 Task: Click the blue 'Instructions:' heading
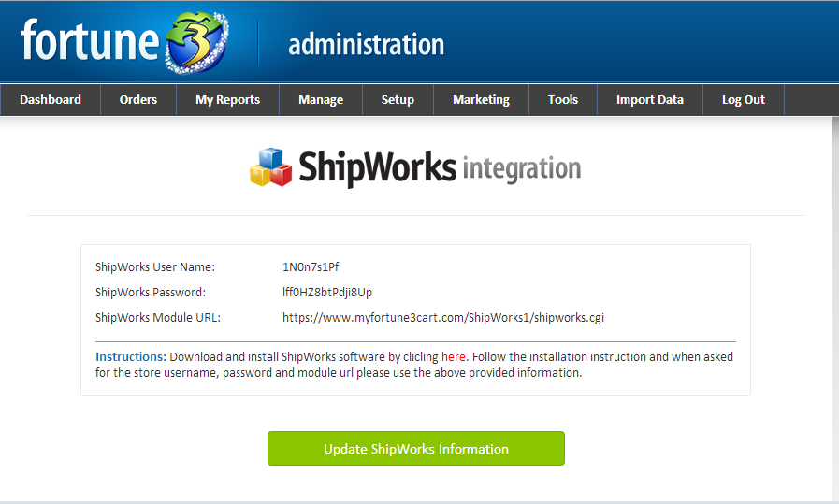click(x=131, y=357)
